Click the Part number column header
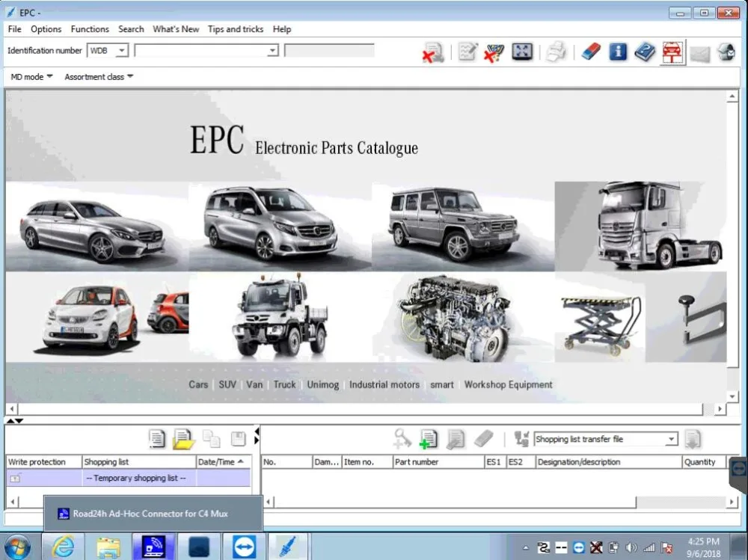 pos(438,462)
